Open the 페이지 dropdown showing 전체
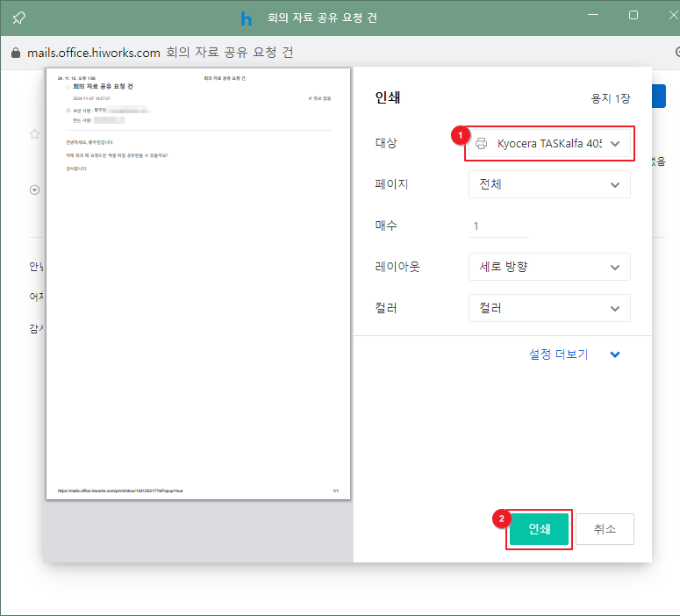Screen dimensions: 680x616 (549, 184)
